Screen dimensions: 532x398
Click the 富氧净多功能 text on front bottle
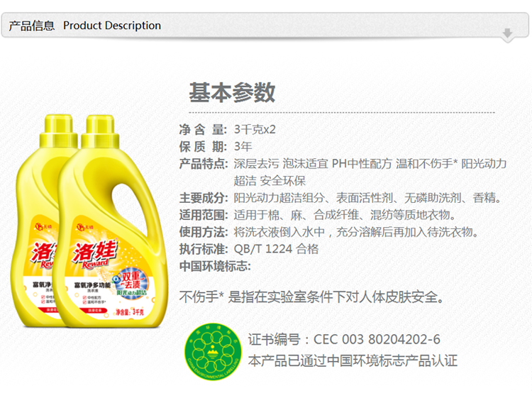92,285
